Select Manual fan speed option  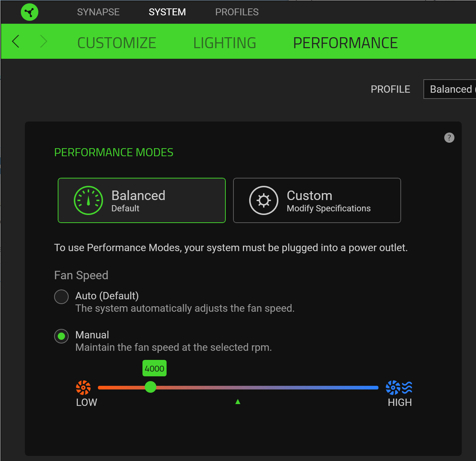click(61, 336)
